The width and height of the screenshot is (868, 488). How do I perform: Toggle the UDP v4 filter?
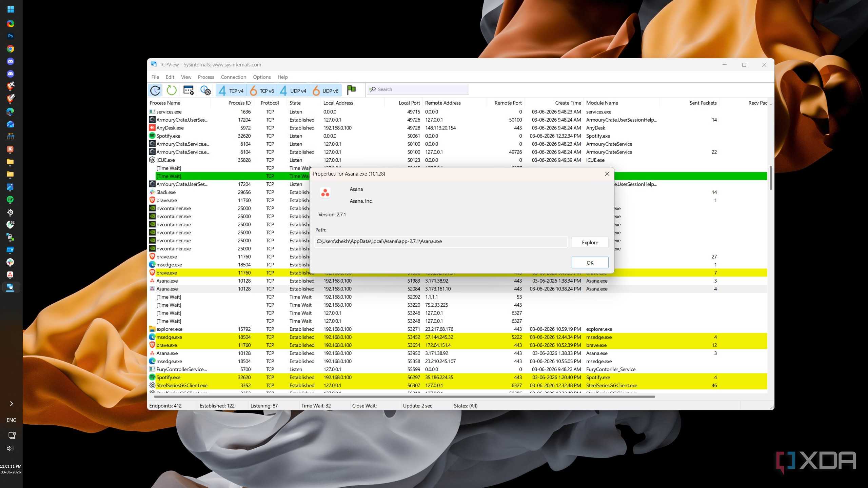point(293,90)
